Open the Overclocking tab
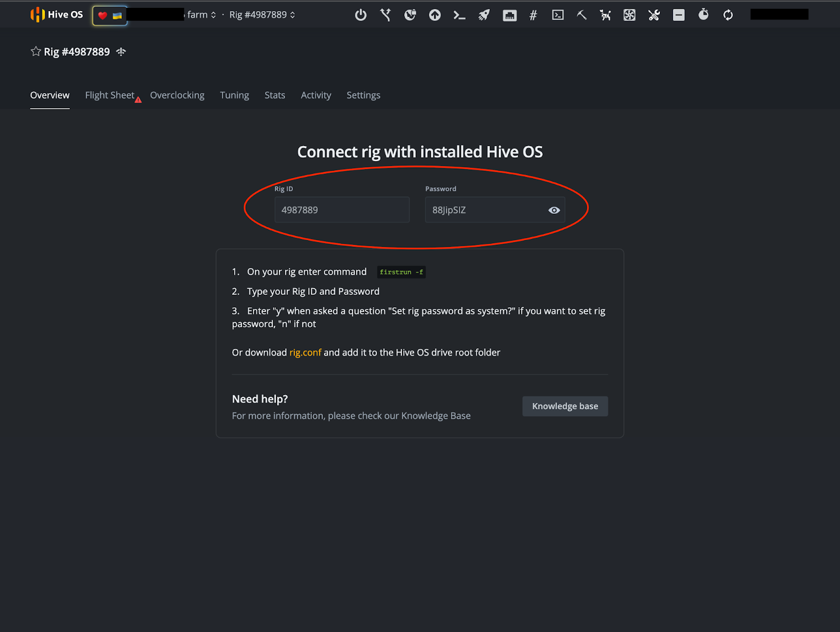The width and height of the screenshot is (840, 632). 177,95
